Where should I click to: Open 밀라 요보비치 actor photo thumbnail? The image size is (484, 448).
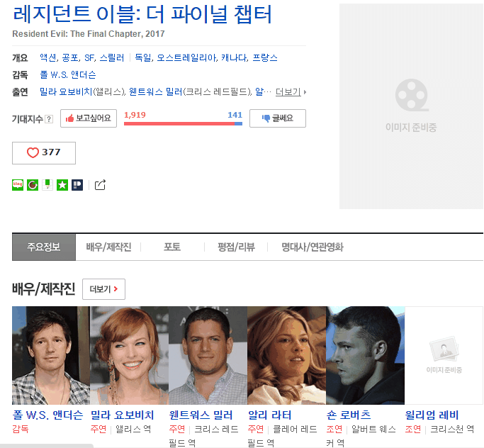coord(130,355)
